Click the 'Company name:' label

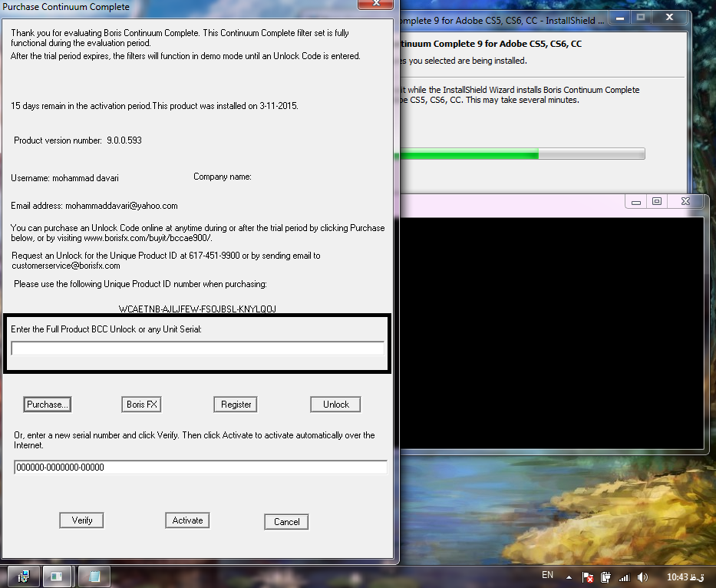(x=223, y=177)
